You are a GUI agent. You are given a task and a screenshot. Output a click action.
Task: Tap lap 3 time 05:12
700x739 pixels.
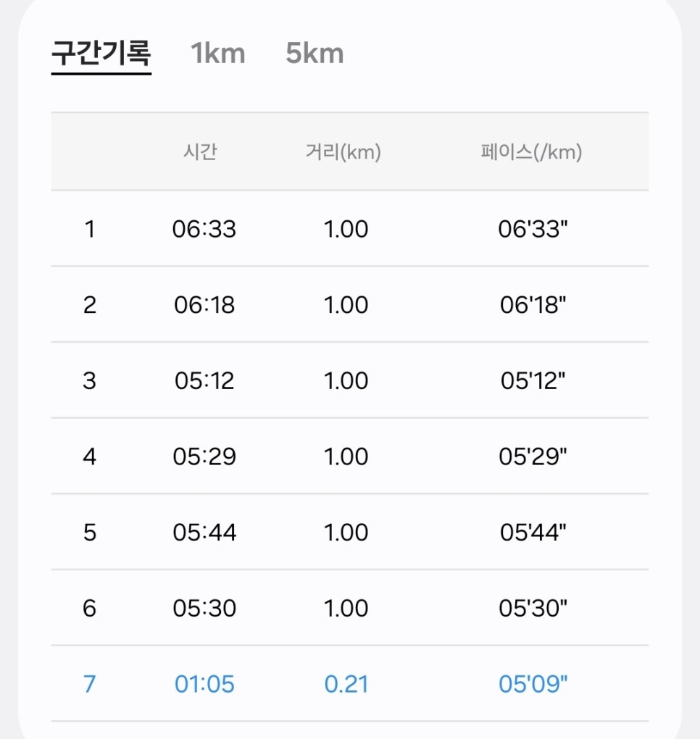(204, 381)
